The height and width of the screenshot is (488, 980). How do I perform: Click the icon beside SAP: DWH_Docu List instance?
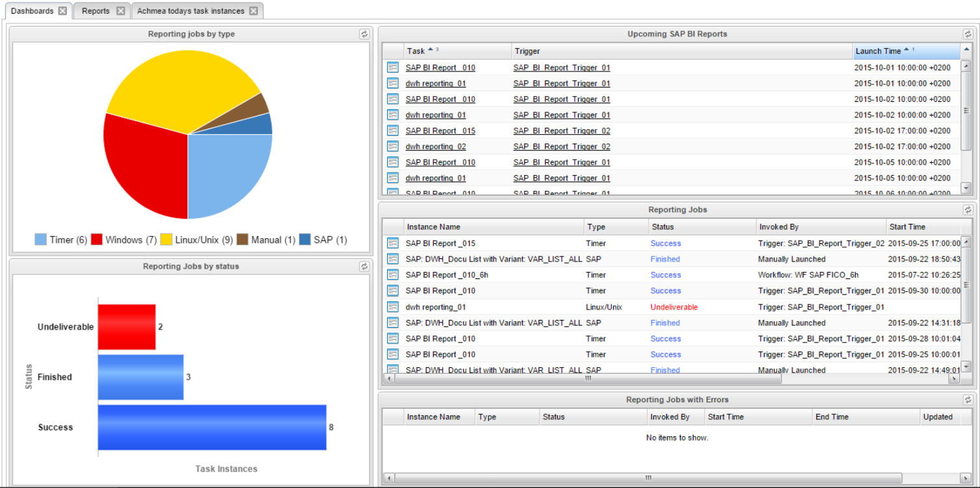[x=392, y=258]
